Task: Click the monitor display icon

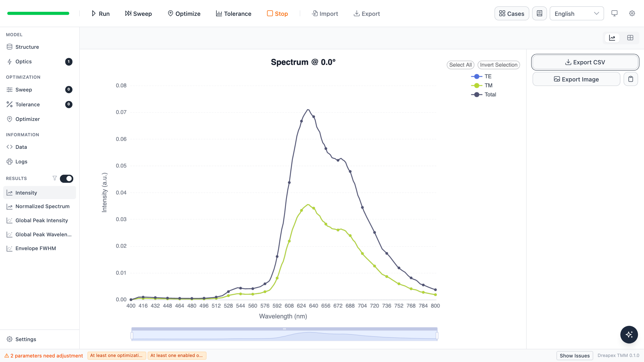Action: coord(614,14)
